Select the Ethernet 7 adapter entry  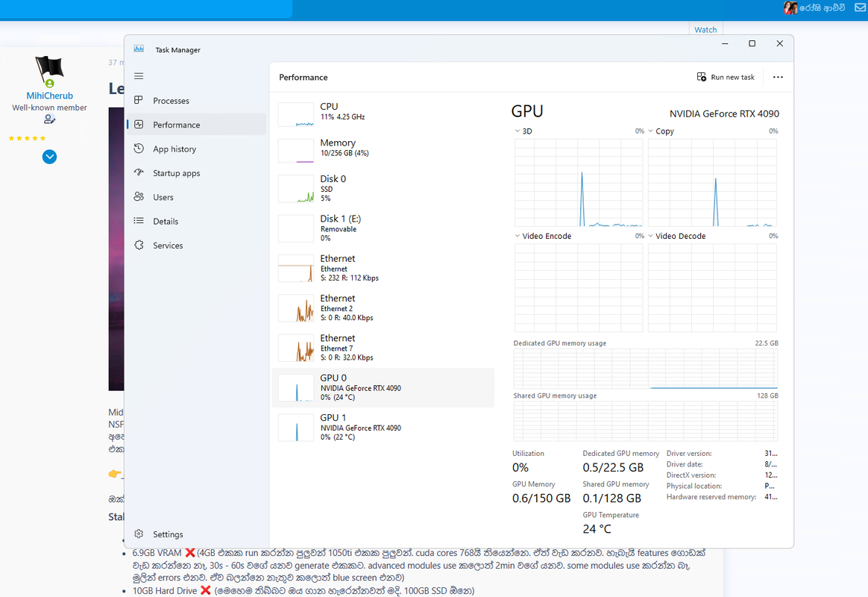pos(383,348)
